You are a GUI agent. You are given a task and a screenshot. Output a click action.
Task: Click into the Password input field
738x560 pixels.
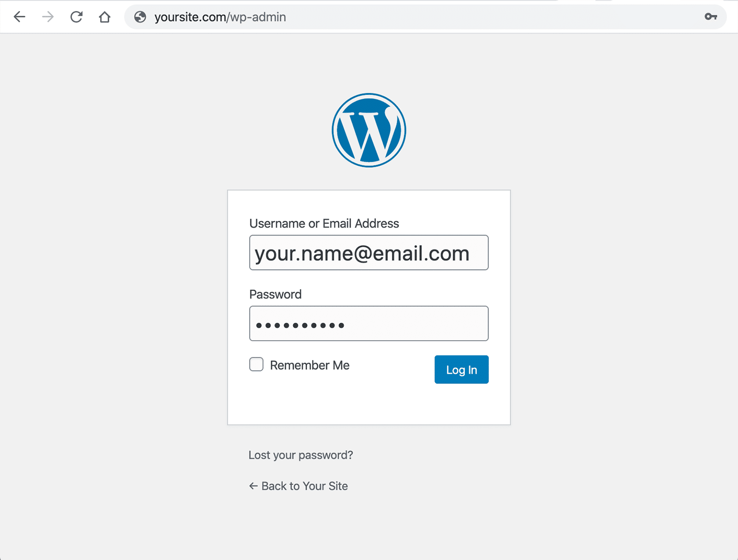coord(369,324)
